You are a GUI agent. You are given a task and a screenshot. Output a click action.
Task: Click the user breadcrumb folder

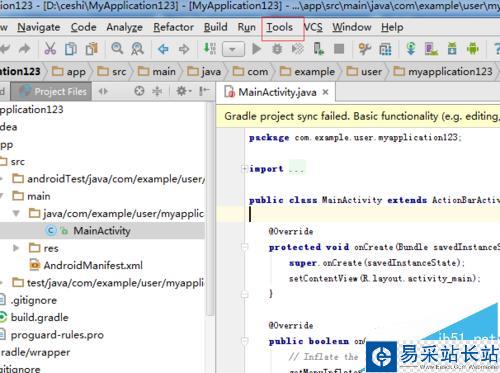click(364, 71)
